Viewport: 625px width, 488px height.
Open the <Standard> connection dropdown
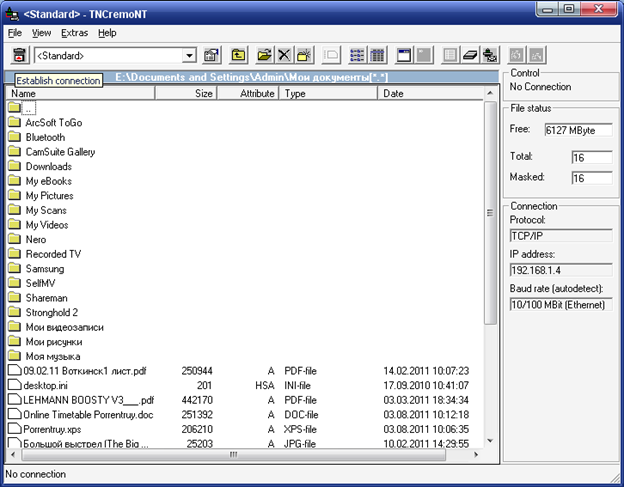click(188, 56)
